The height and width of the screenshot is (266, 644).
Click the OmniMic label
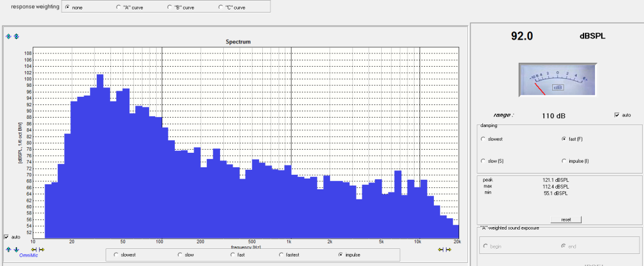(x=29, y=255)
